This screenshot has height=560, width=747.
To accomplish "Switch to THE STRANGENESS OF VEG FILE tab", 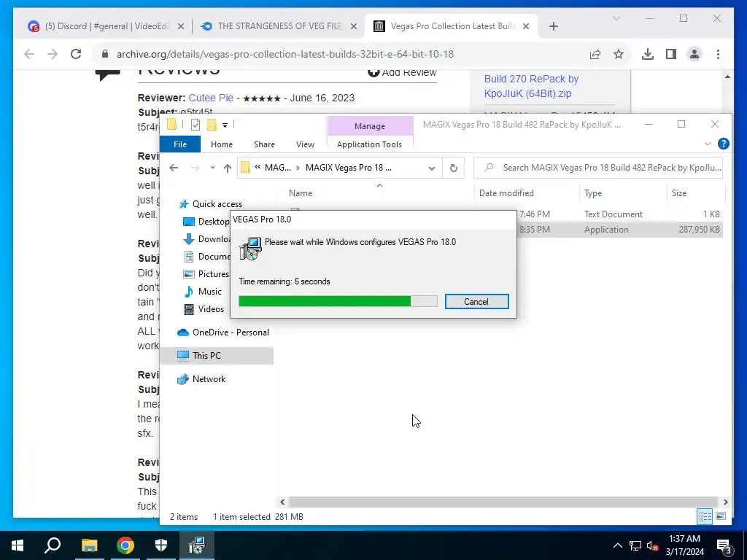I will (x=279, y=26).
